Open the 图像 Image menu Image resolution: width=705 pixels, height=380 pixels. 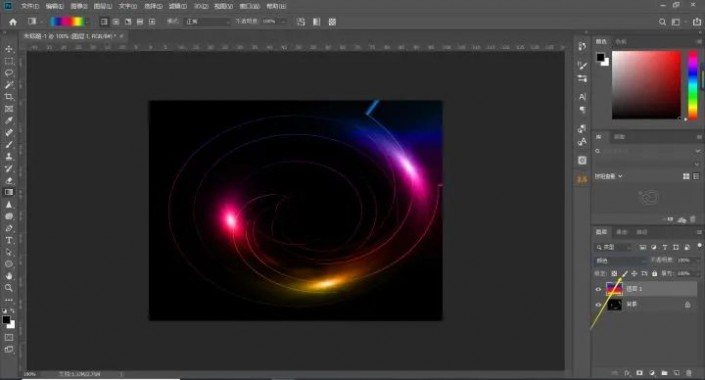[79, 6]
